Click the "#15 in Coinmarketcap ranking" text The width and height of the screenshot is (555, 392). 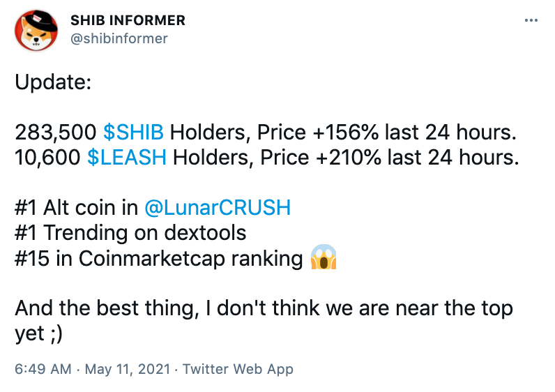158,259
